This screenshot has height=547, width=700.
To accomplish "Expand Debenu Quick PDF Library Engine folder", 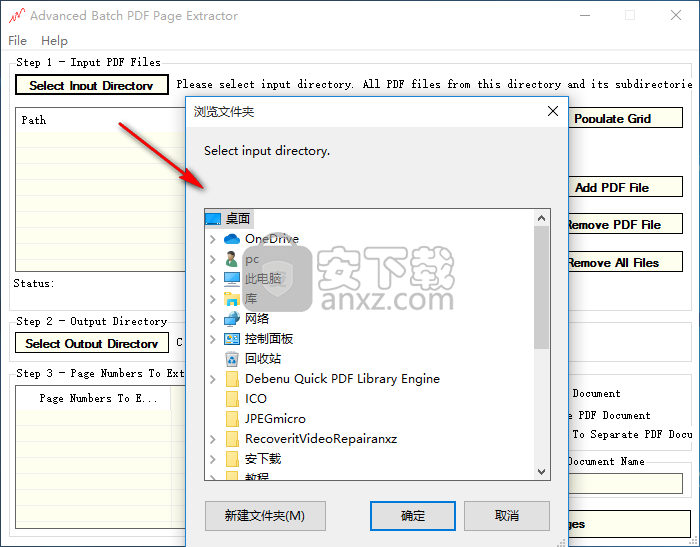I will pyautogui.click(x=213, y=379).
